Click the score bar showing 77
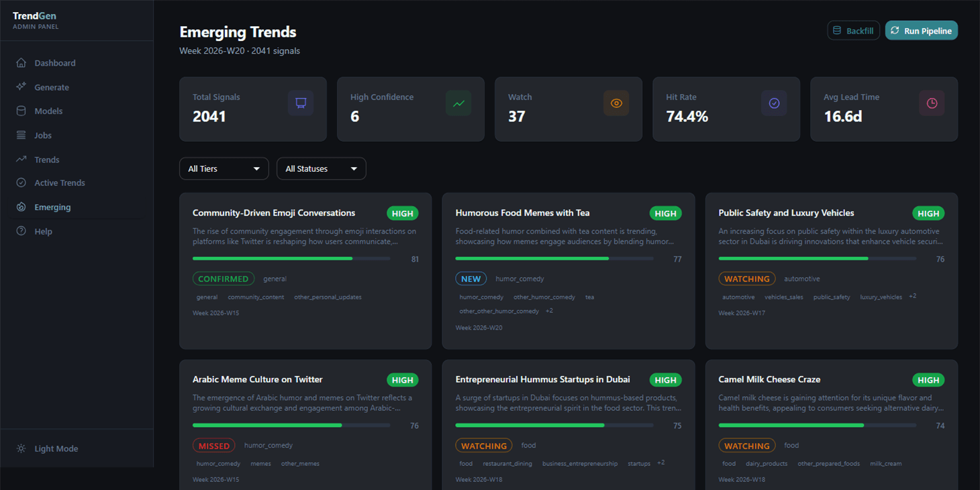This screenshot has width=980, height=490. pyautogui.click(x=554, y=258)
